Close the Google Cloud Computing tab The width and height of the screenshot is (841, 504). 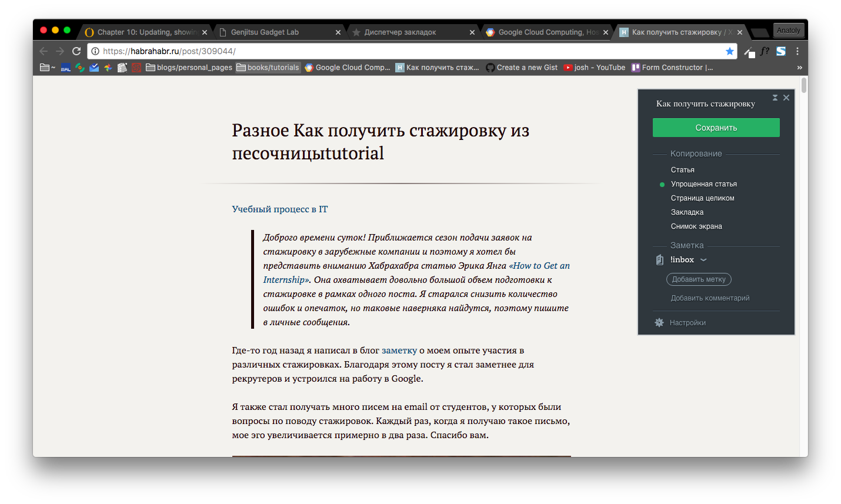[606, 32]
